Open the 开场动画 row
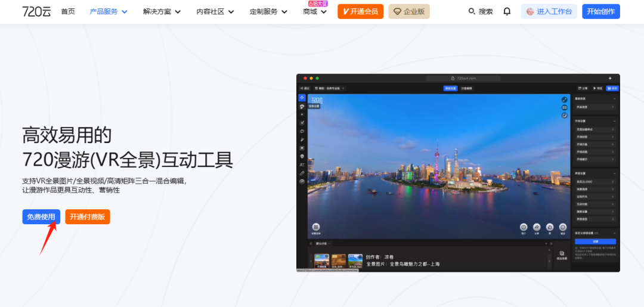 [596, 152]
